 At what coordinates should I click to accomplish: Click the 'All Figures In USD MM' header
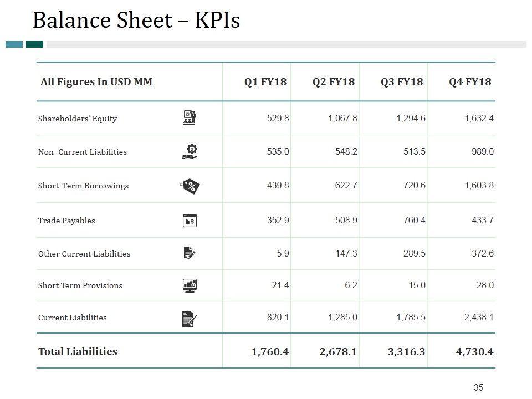96,82
